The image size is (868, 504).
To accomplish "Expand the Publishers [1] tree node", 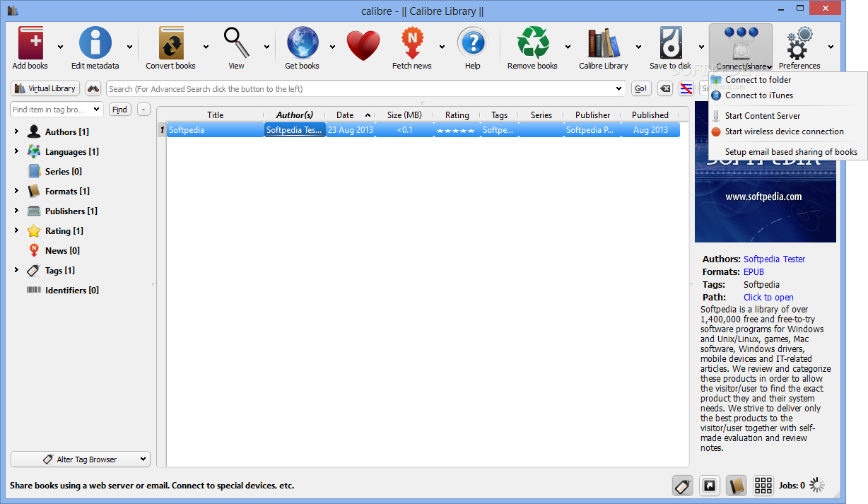I will pyautogui.click(x=16, y=211).
